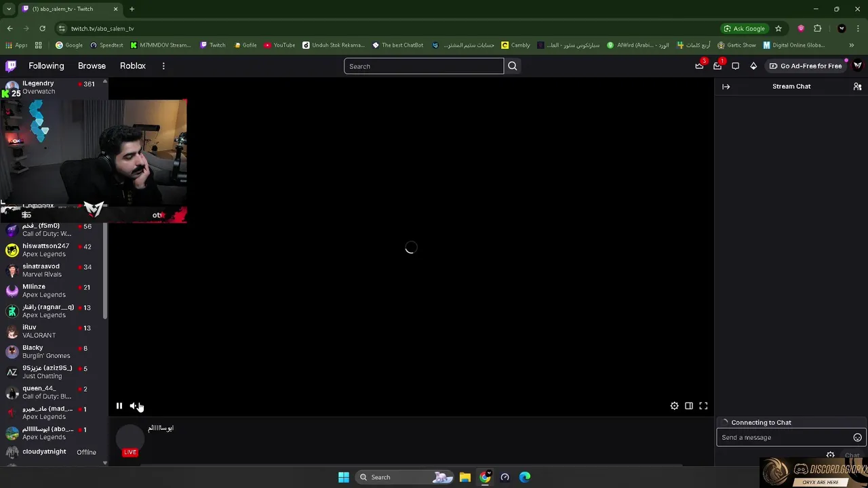Pause the stream playback

coord(119,406)
